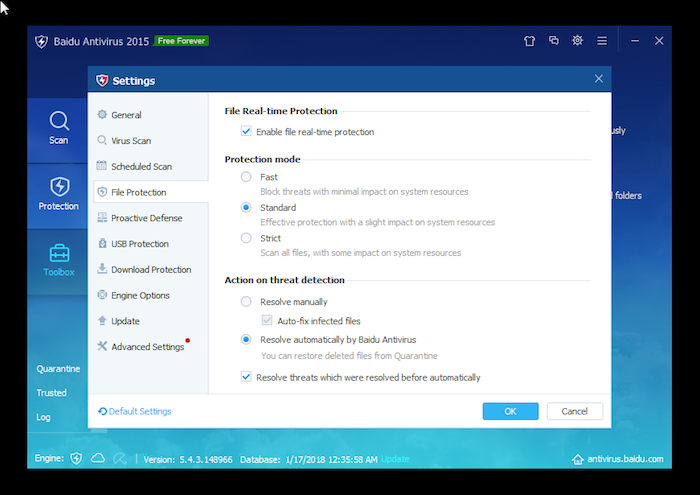
Task: Visit antivirus.baidu.com link
Action: click(x=625, y=459)
